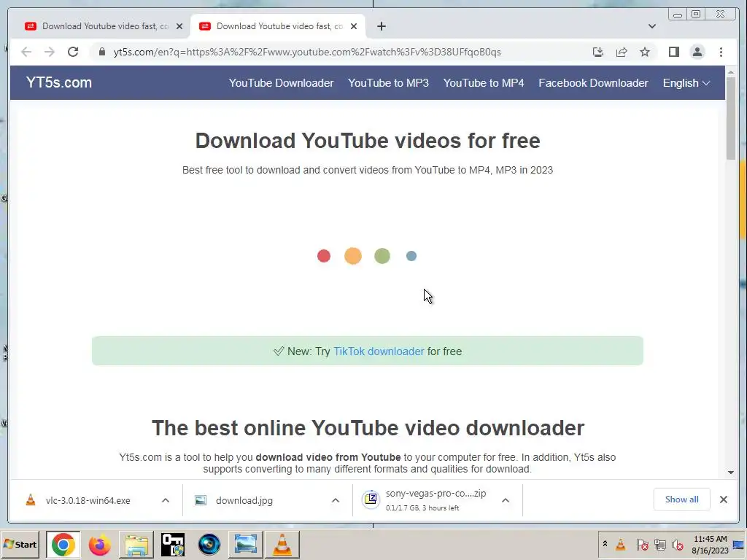Select the second Download Youtube video tab
Image resolution: width=747 pixels, height=560 pixels.
278,26
